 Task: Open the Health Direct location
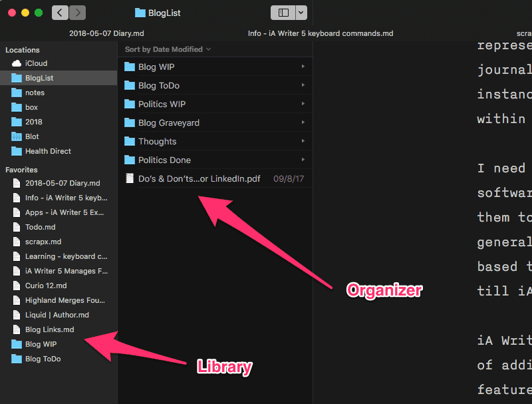pos(59,151)
